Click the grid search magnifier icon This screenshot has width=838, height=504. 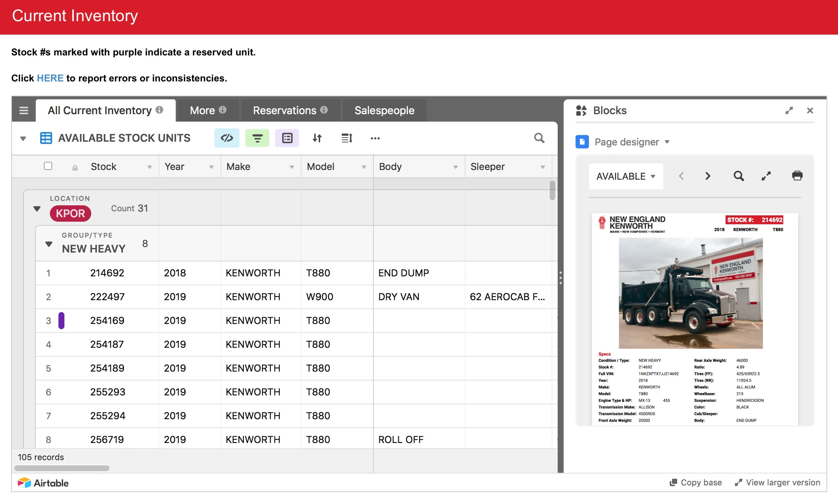click(x=539, y=138)
